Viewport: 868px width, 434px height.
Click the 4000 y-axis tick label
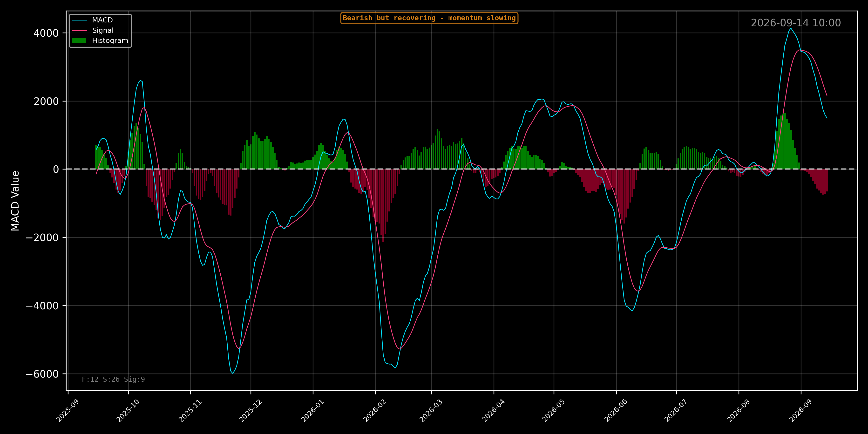point(46,33)
